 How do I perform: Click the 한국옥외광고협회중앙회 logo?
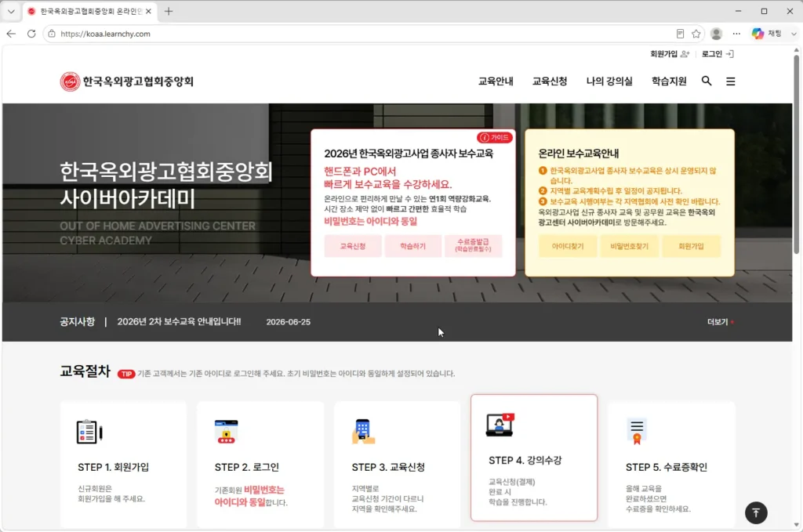pyautogui.click(x=126, y=81)
